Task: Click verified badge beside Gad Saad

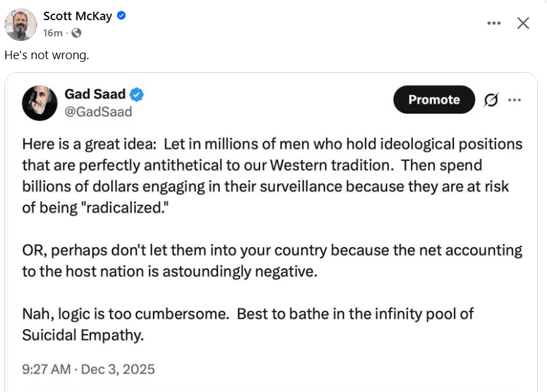Action: pos(136,94)
